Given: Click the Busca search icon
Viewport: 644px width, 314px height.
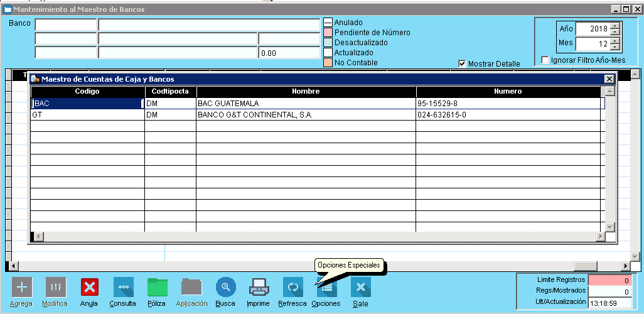Looking at the screenshot, I should [x=225, y=287].
